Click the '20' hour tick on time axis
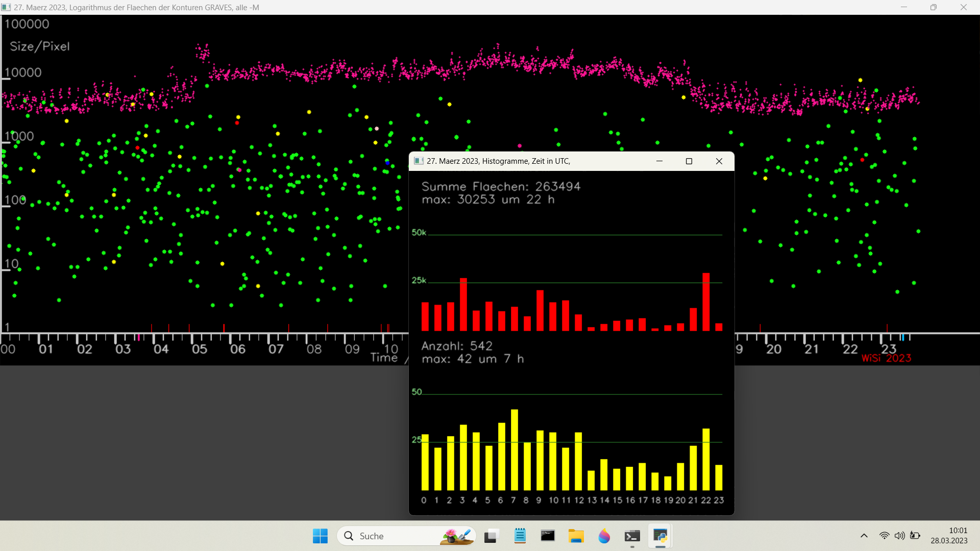The image size is (980, 551). 774,349
